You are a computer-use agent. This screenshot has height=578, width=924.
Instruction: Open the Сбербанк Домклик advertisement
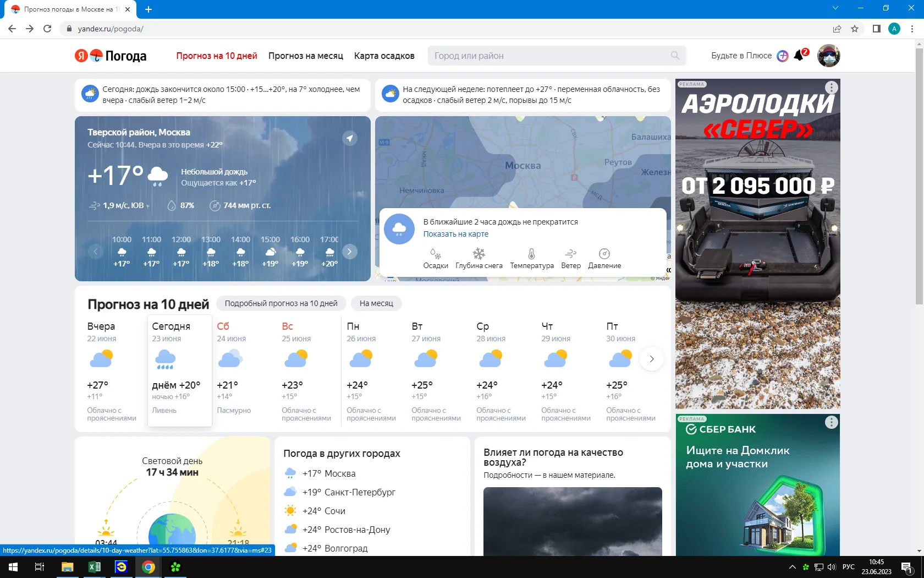point(758,485)
